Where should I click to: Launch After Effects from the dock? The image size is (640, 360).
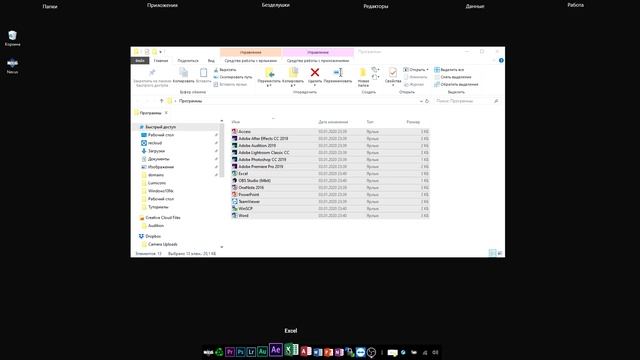click(276, 350)
